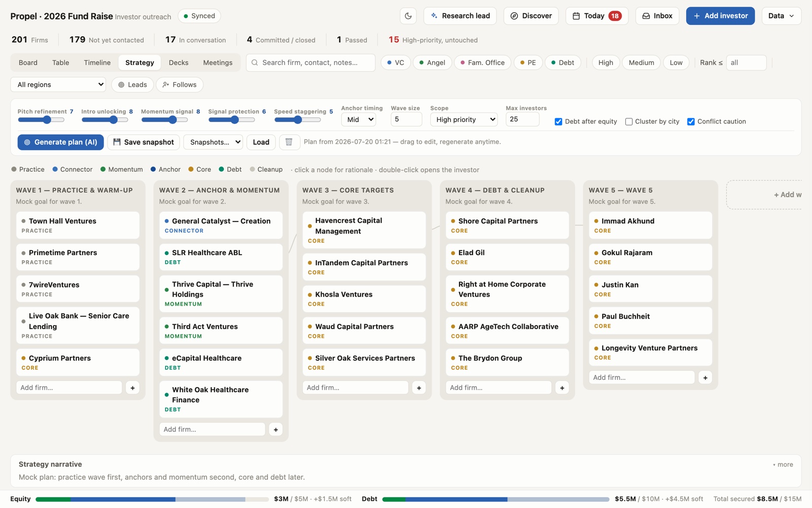Click the Today calendar icon
Viewport: 812px width, 508px height.
point(576,16)
